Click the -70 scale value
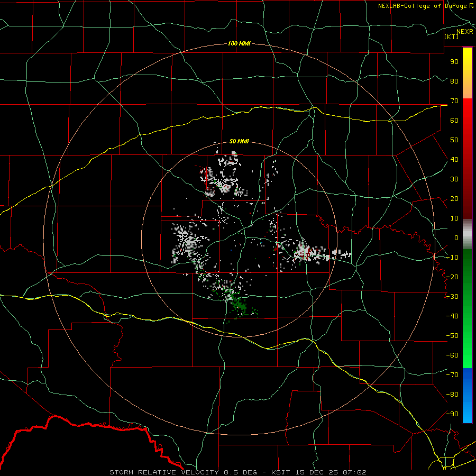 (x=452, y=374)
